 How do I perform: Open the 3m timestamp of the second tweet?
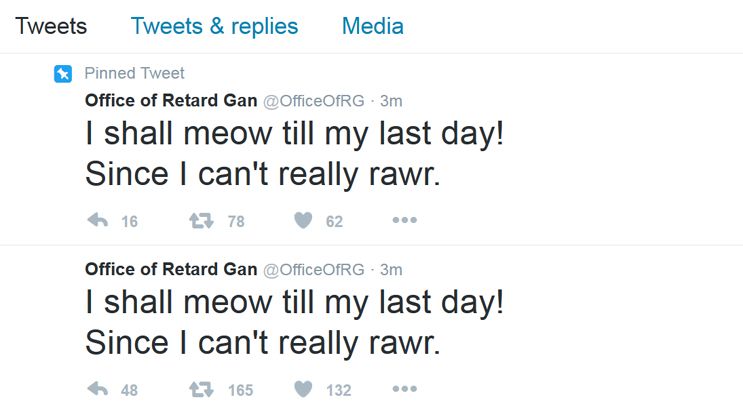391,268
